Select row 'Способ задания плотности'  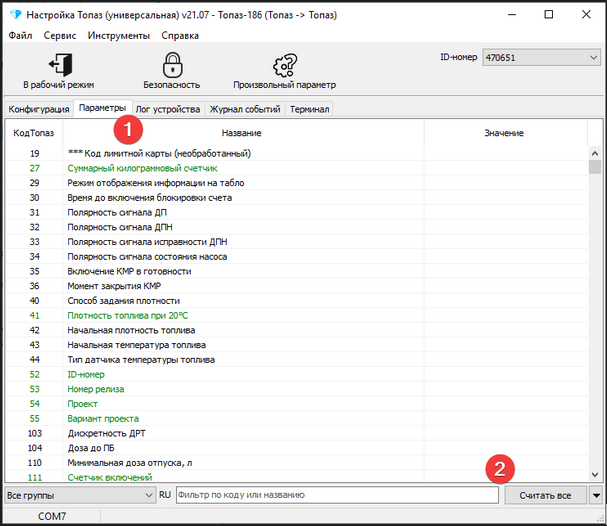297,301
